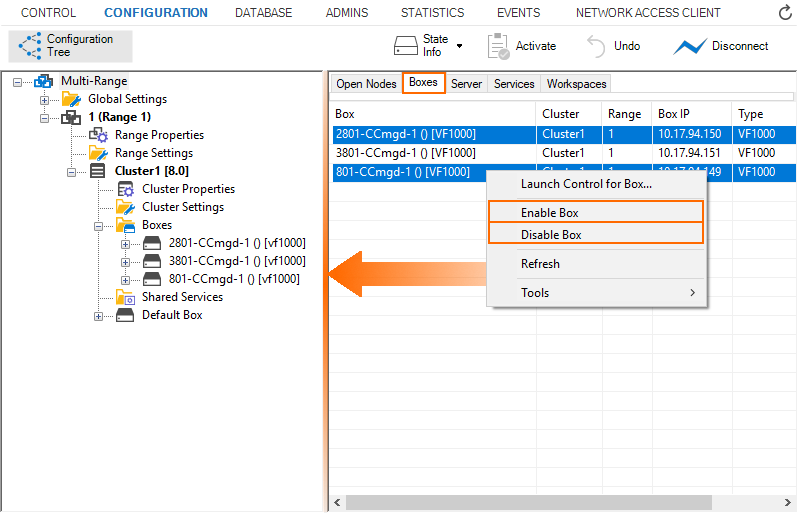Expand the 2801-CCmgd-1 tree node
The width and height of the screenshot is (797, 513).
click(x=126, y=245)
